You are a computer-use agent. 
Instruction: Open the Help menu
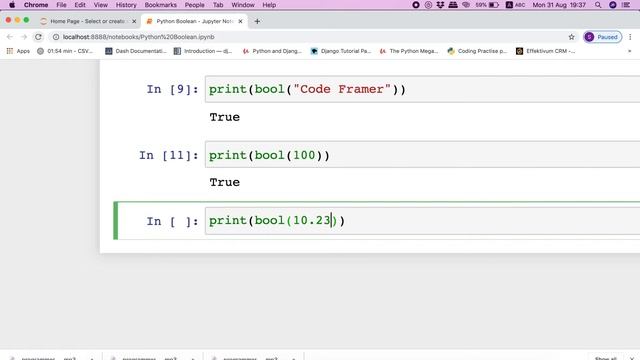pos(269,5)
